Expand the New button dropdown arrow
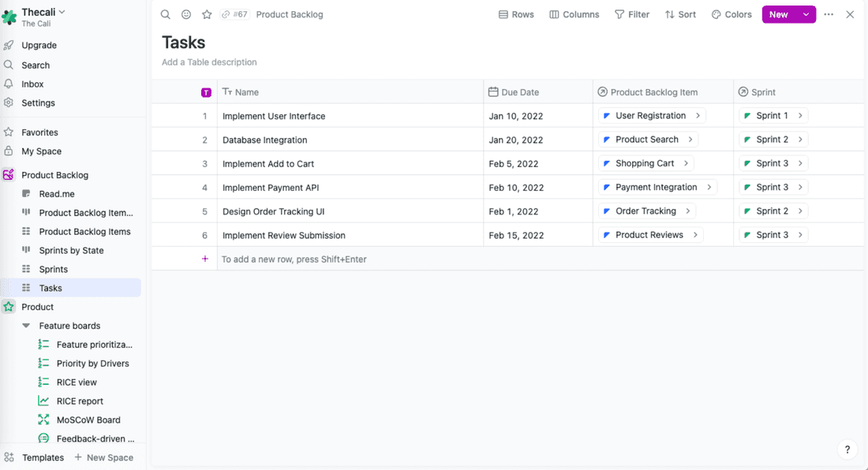This screenshot has width=868, height=470. [x=806, y=14]
